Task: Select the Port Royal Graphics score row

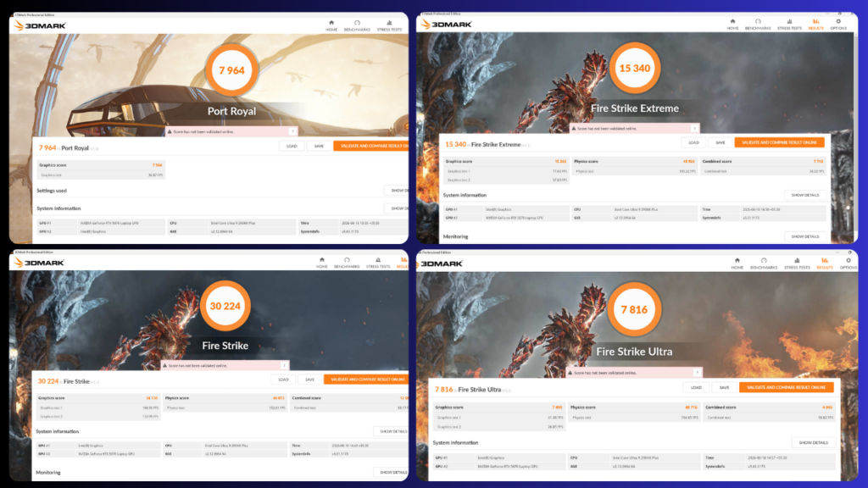Action: [x=101, y=165]
